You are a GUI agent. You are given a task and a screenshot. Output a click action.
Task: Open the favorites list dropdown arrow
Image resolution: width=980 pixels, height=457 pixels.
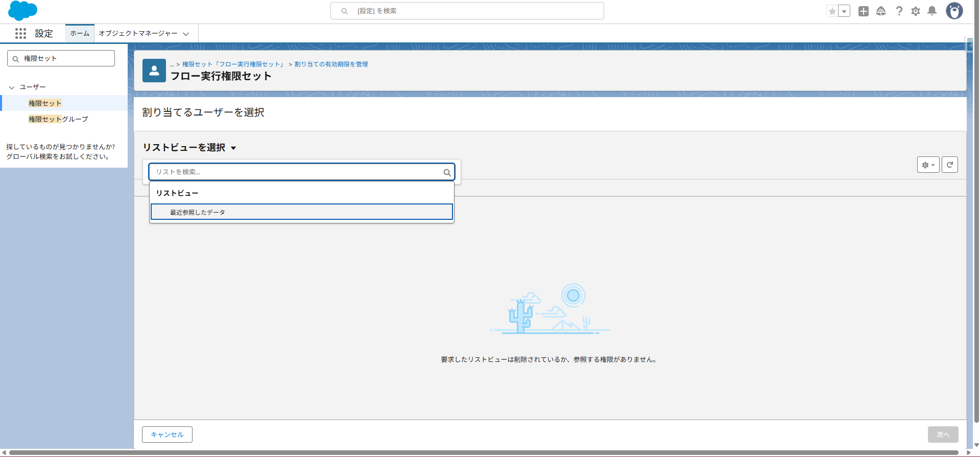[844, 11]
